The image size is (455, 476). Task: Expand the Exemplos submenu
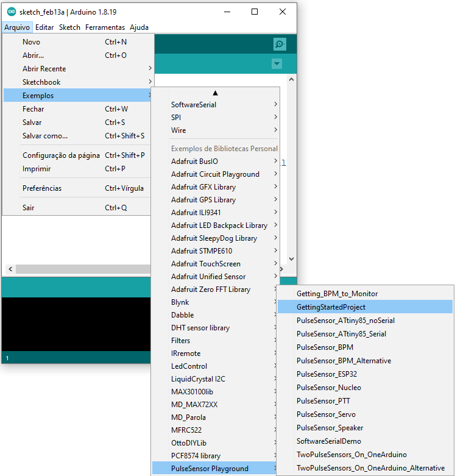(77, 95)
